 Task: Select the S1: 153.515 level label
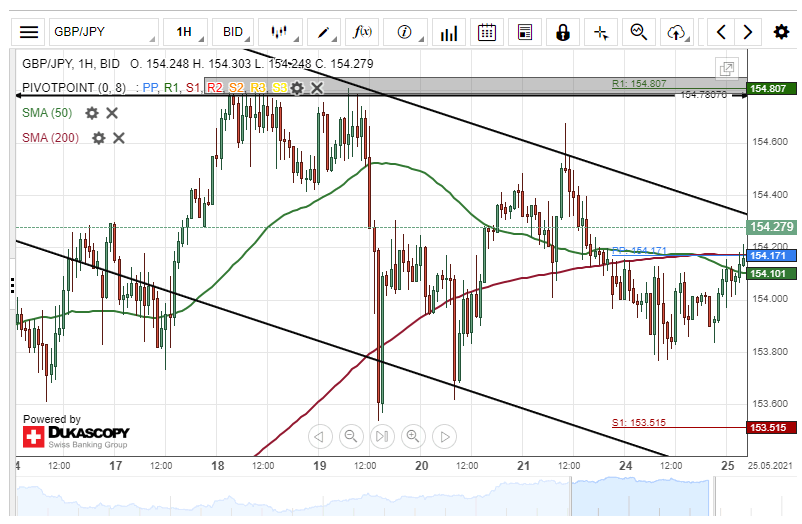point(639,423)
